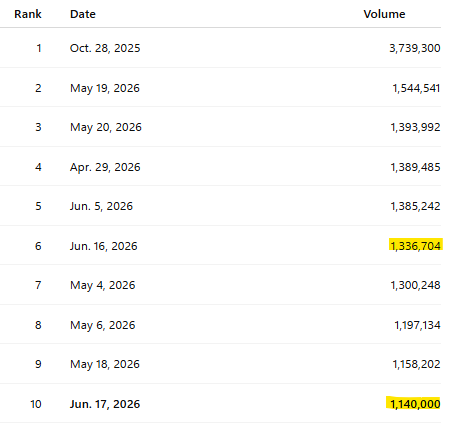Select the volume value 1,197,134
The width and height of the screenshot is (471, 428).
[x=417, y=325]
